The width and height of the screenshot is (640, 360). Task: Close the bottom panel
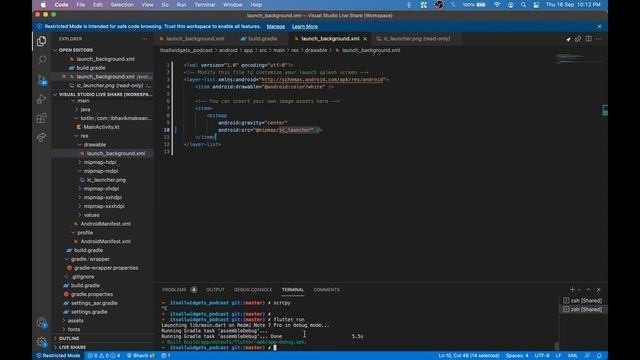[x=599, y=289]
